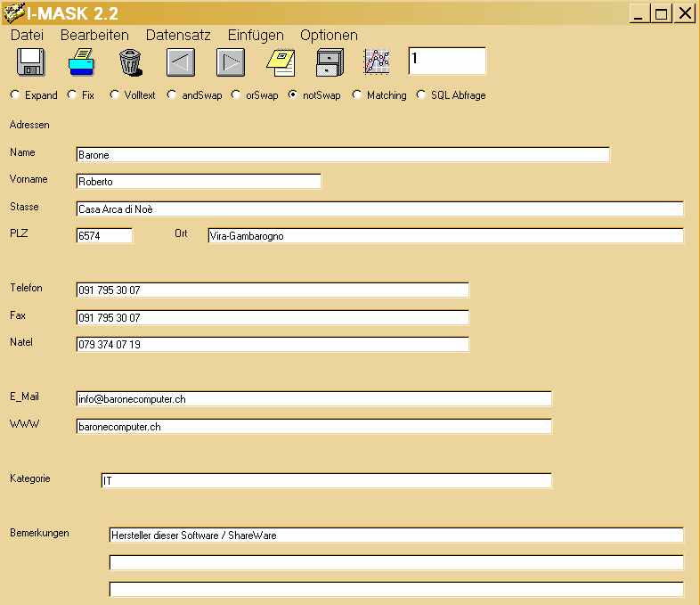The height and width of the screenshot is (605, 700).
Task: Click the Kategorie field containing IT
Action: tap(326, 480)
